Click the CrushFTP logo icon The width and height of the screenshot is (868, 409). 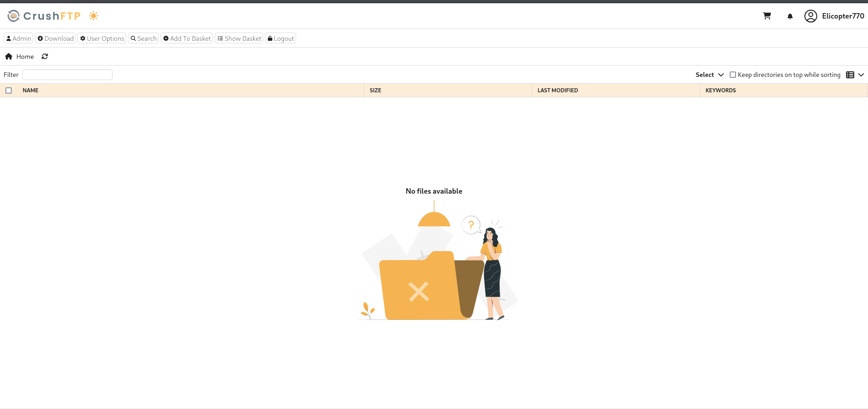pyautogui.click(x=14, y=16)
